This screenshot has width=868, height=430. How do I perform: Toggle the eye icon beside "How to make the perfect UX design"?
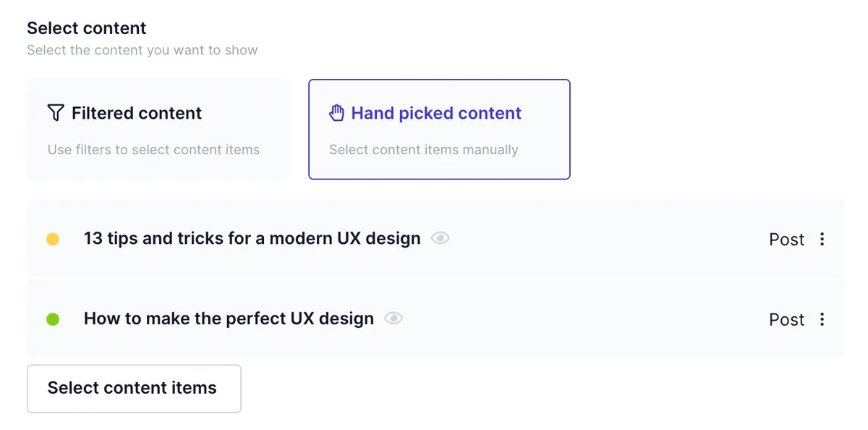pyautogui.click(x=393, y=319)
